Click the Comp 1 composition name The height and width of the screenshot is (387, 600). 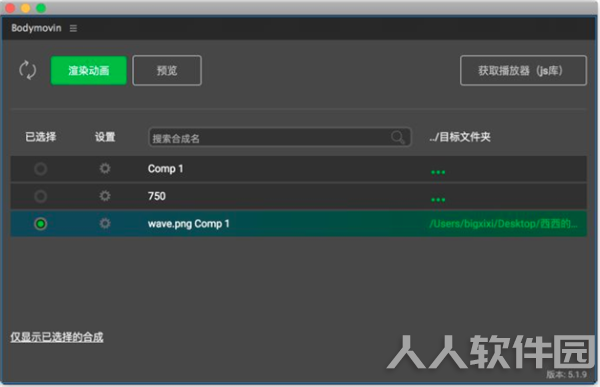165,169
